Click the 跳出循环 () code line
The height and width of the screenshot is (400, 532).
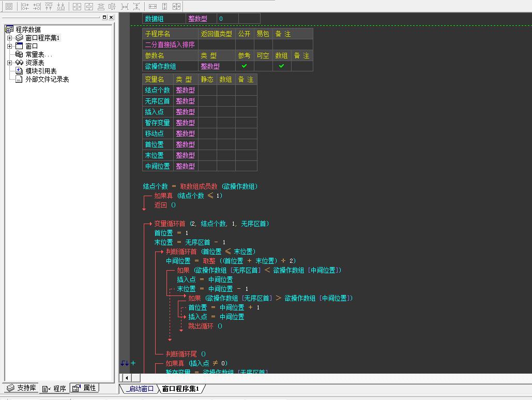coord(205,326)
